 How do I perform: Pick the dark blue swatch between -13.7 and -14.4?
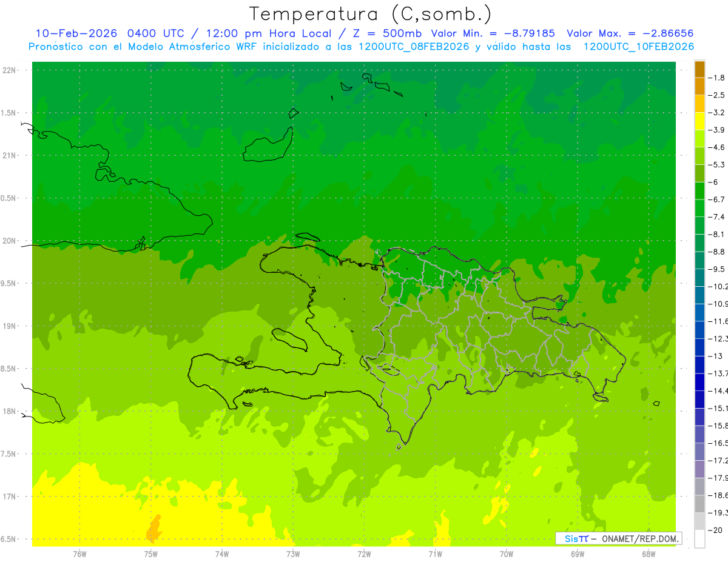click(699, 383)
